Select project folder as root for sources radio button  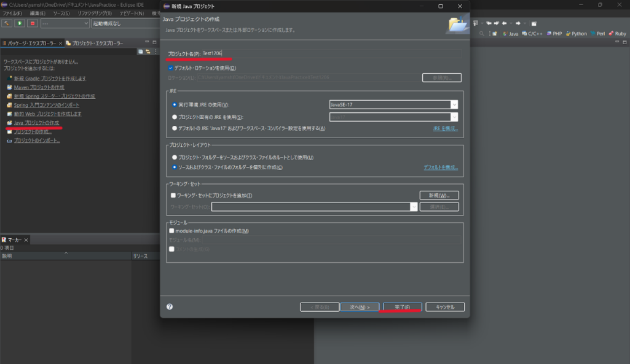[175, 157]
